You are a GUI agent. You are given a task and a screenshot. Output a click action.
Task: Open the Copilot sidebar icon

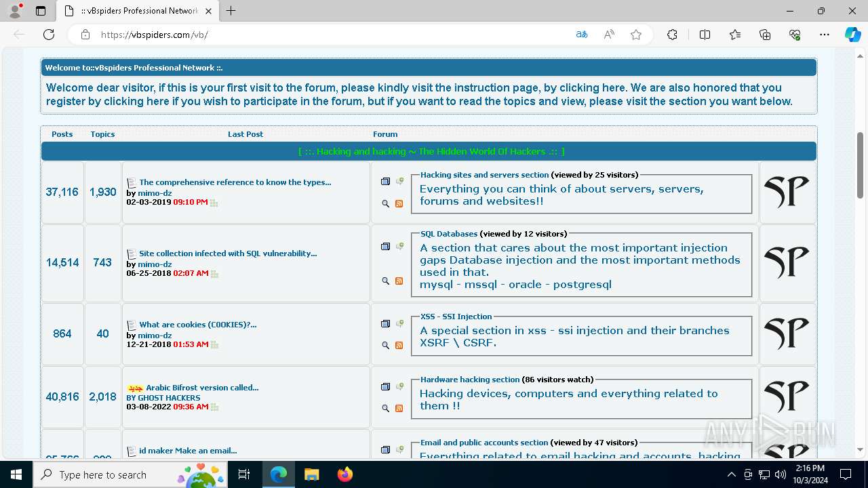(852, 35)
